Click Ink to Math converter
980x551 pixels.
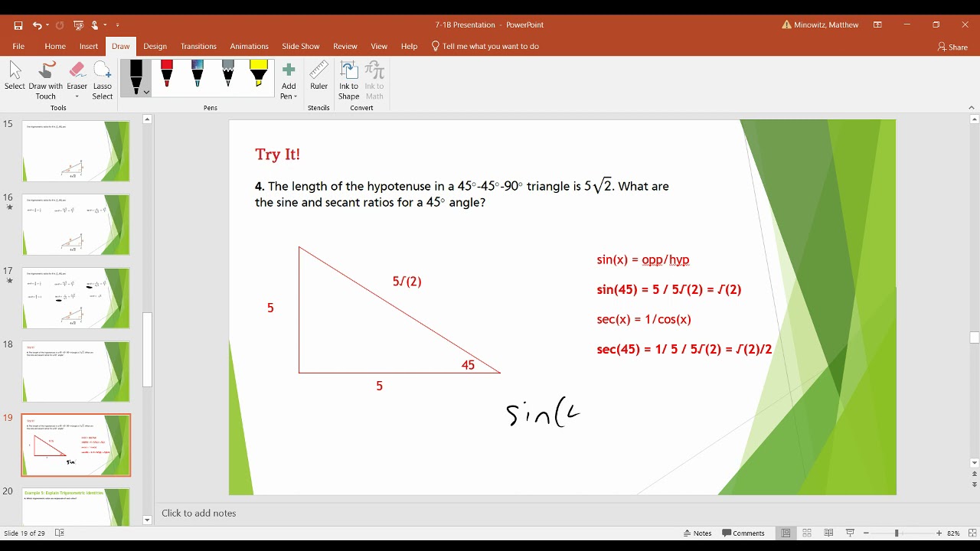[374, 80]
